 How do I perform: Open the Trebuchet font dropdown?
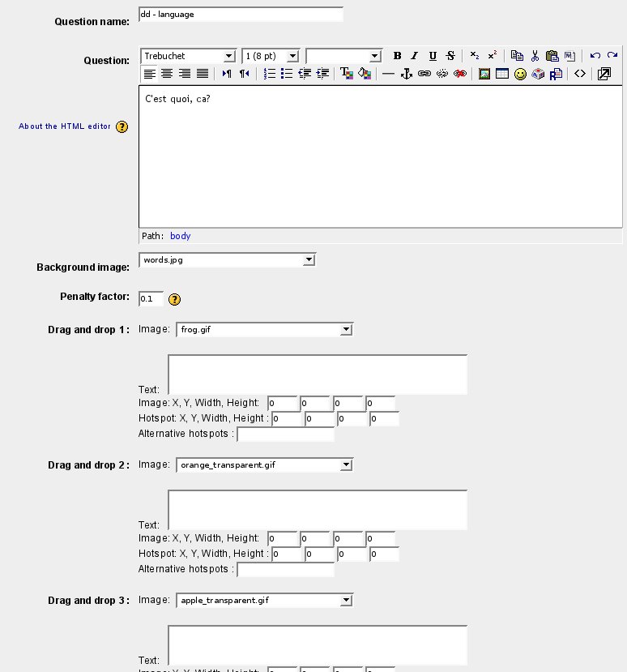point(188,56)
